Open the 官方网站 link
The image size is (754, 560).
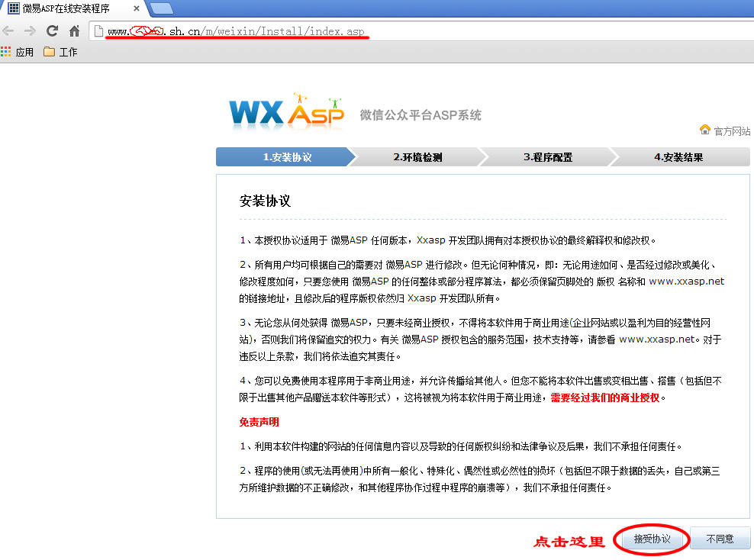[x=731, y=131]
